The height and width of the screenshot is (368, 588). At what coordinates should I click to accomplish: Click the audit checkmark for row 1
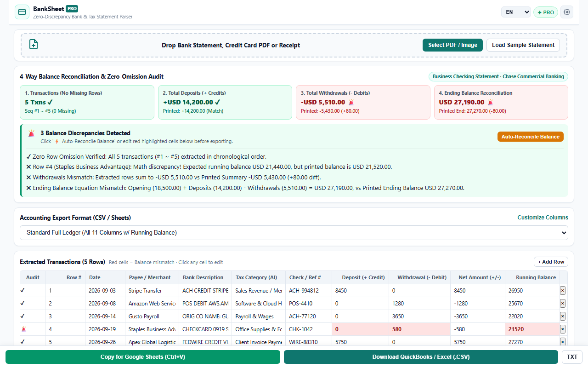(23, 290)
